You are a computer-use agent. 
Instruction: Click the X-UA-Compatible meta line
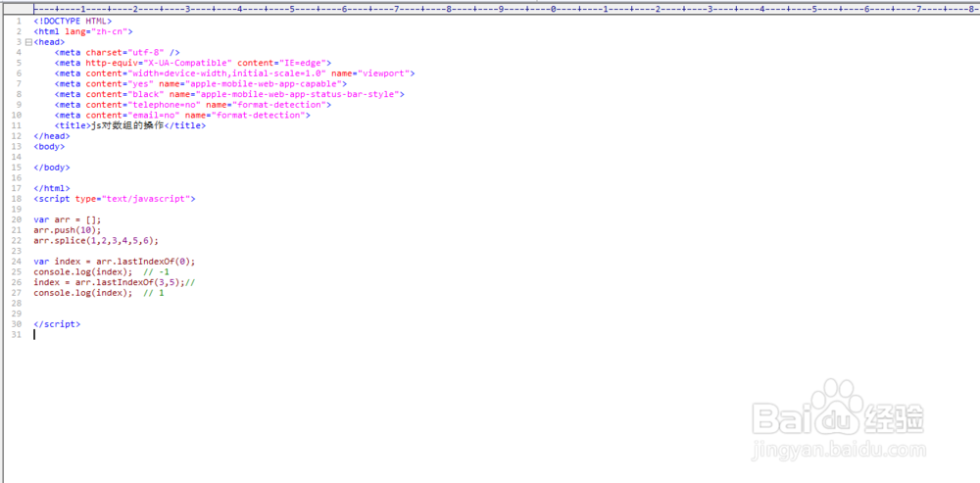[x=192, y=63]
